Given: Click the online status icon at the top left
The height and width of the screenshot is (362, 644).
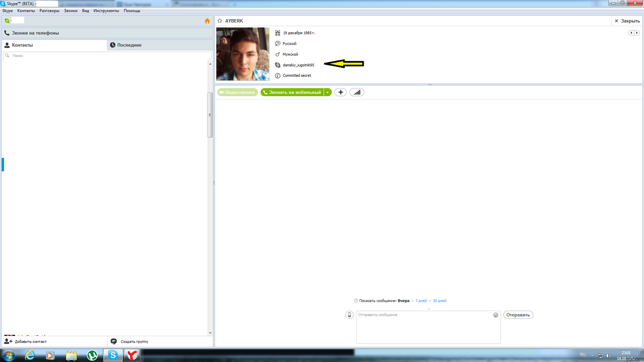Looking at the screenshot, I should tap(7, 21).
